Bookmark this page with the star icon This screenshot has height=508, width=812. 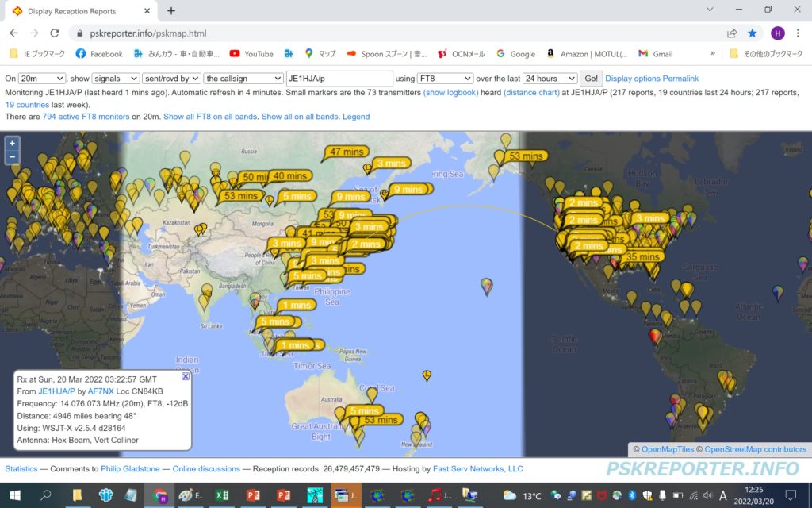point(753,33)
